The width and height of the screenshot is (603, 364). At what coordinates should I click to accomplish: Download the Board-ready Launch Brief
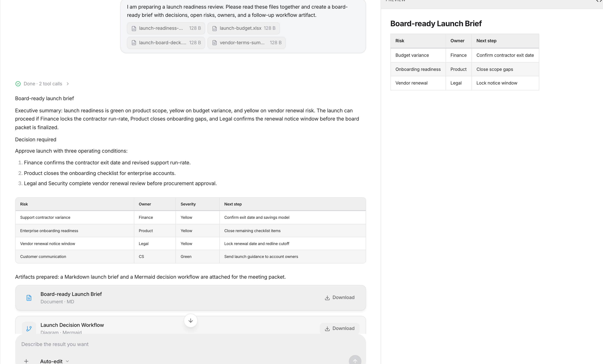click(339, 297)
